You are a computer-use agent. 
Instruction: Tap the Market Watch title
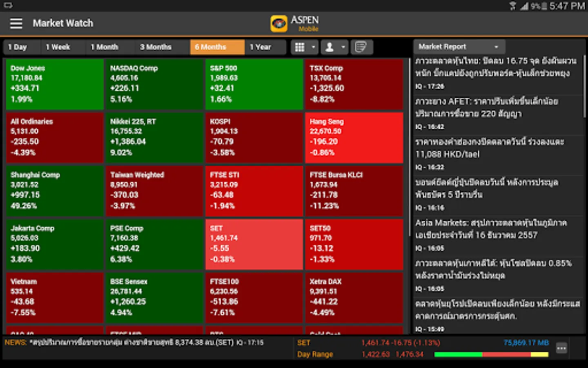pyautogui.click(x=63, y=23)
